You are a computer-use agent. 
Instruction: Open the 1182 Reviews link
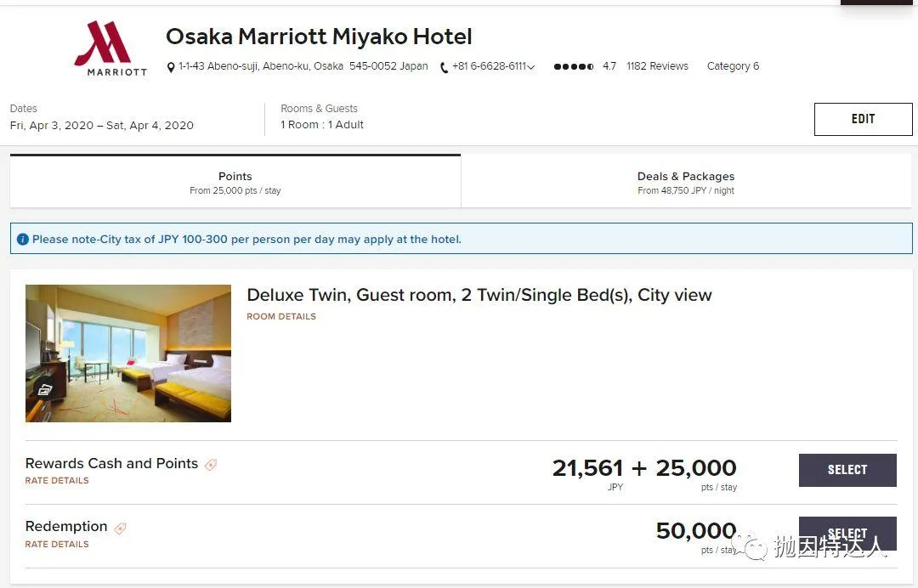point(657,66)
